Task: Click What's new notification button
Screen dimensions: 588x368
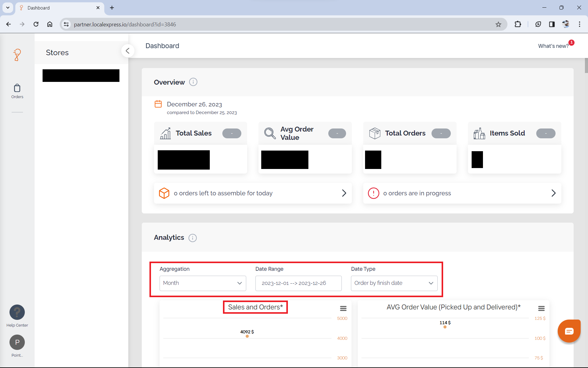Action: pyautogui.click(x=554, y=46)
